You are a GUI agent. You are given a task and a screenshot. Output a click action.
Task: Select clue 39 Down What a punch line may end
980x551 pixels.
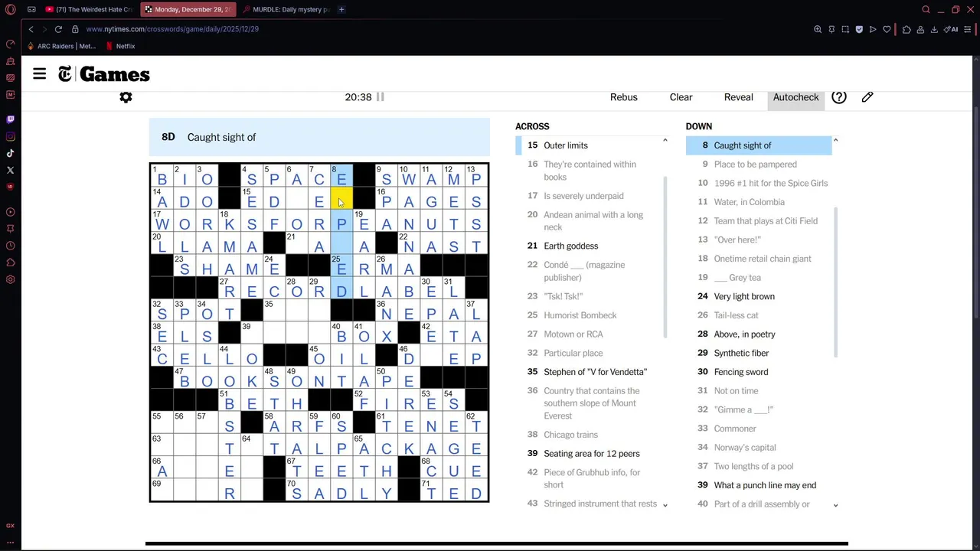pyautogui.click(x=759, y=485)
